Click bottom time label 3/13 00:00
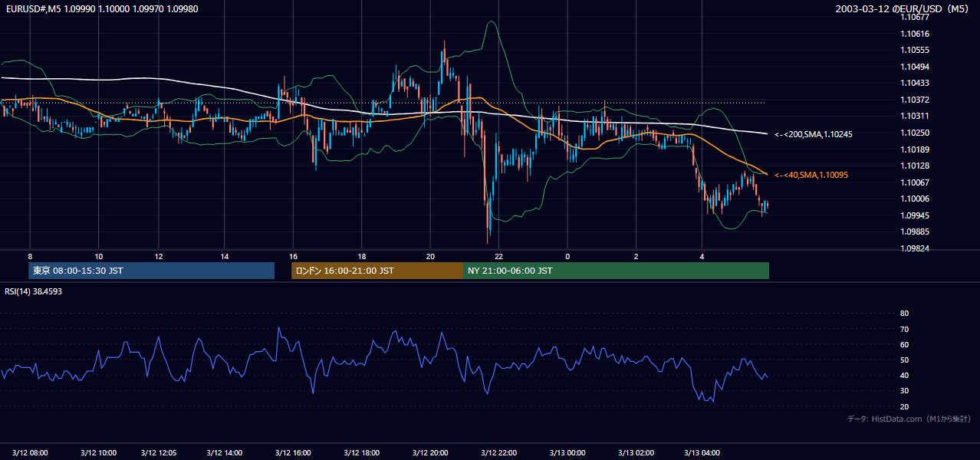Screen dimensions: 980x460 pos(567,452)
